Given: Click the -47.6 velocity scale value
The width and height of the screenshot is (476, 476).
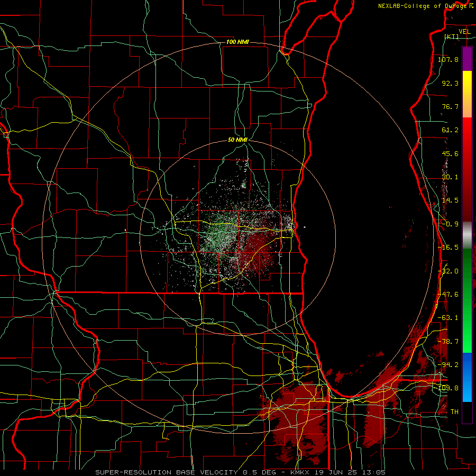Looking at the screenshot, I should pos(448,295).
